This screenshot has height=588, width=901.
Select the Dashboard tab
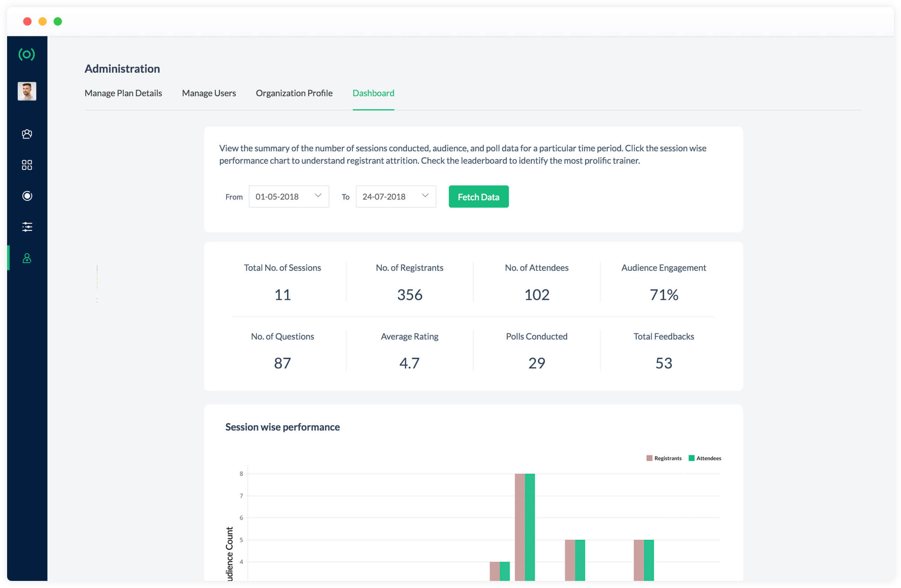[x=373, y=93]
